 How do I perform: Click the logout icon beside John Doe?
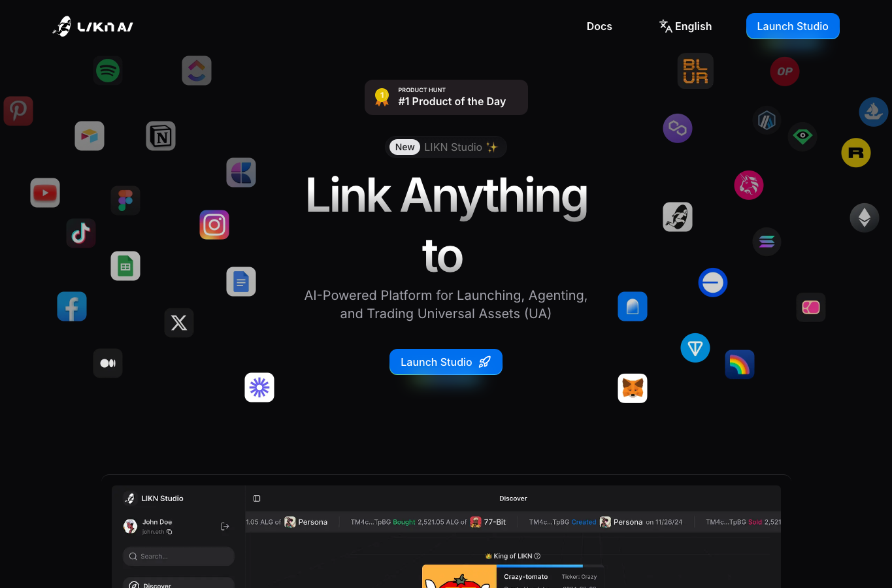[225, 527]
